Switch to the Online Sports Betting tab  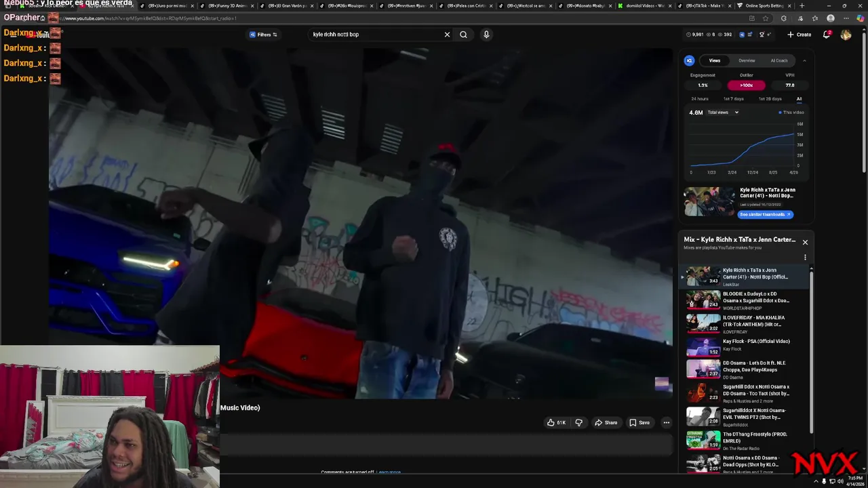pos(764,5)
